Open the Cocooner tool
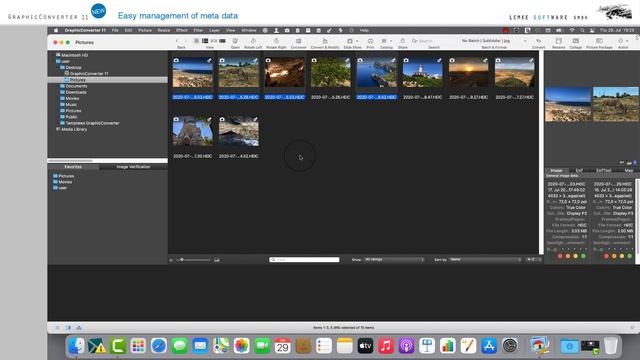 [x=298, y=41]
